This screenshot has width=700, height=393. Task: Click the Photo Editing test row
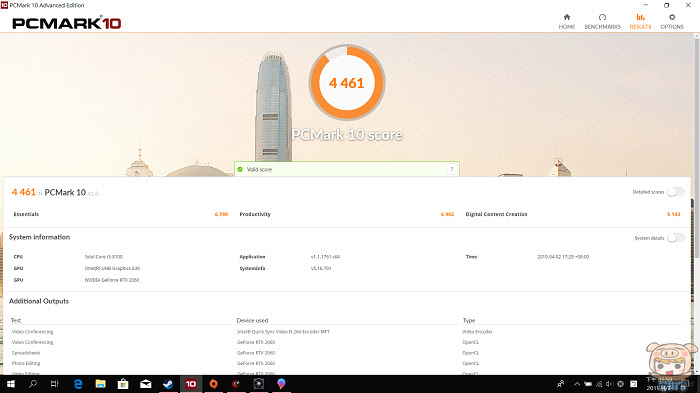(x=26, y=364)
